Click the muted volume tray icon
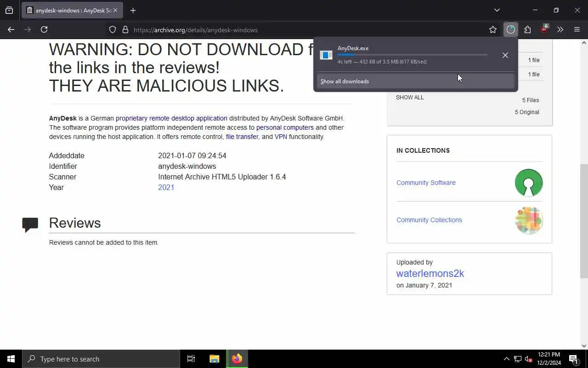Screen dimensions: 588x368 [x=529, y=359]
